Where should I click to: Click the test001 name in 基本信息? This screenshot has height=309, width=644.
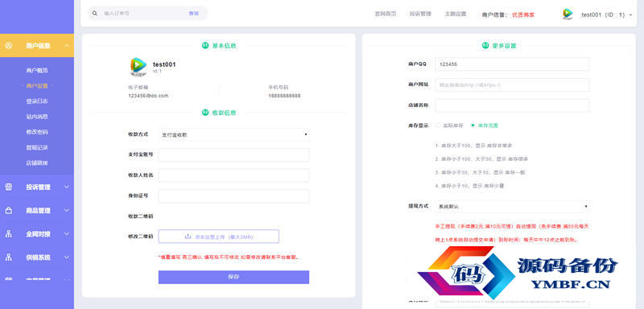pyautogui.click(x=164, y=64)
